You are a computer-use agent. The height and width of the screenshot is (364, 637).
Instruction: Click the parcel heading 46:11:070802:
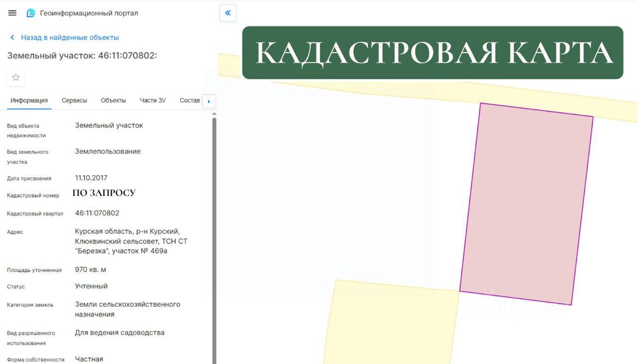tap(82, 55)
